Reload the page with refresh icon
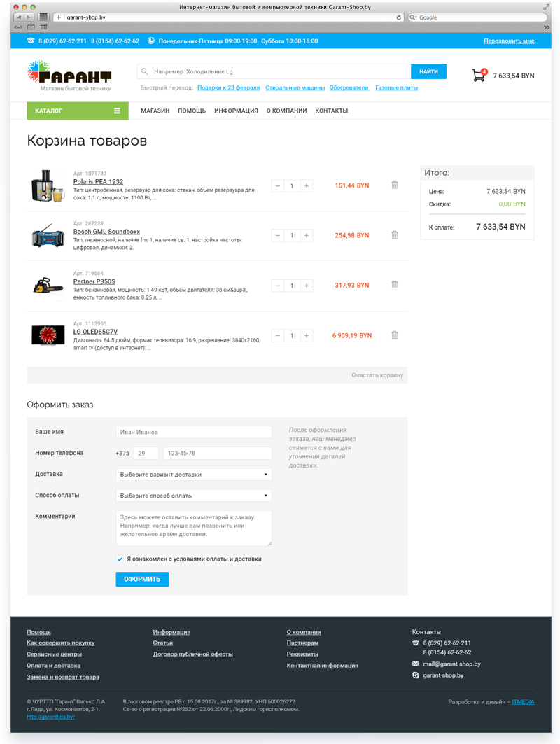 [398, 17]
